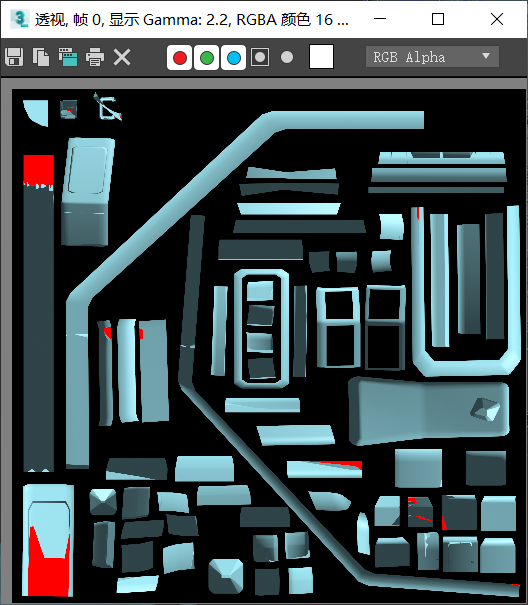Image resolution: width=528 pixels, height=605 pixels.
Task: Print the rendered image
Action: pos(95,57)
